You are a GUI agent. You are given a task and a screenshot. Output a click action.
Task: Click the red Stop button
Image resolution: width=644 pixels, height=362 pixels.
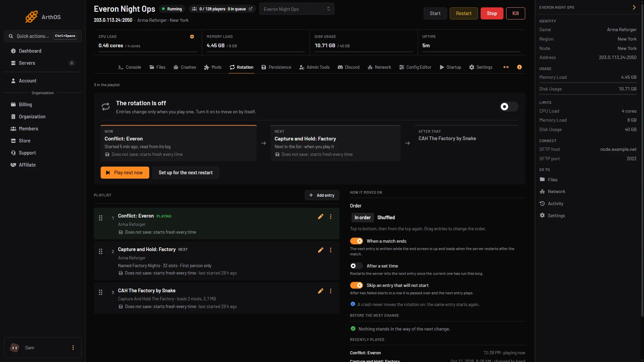click(x=492, y=13)
